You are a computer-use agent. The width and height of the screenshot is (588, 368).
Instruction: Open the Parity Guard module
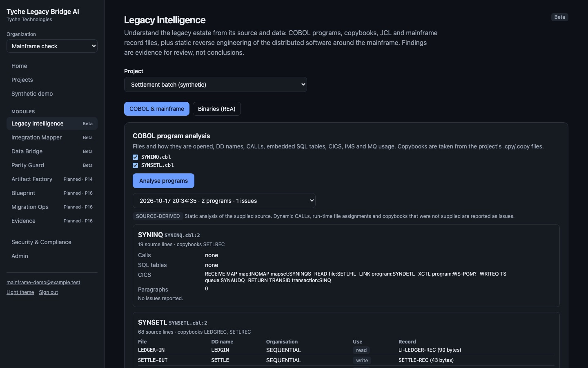(52, 165)
